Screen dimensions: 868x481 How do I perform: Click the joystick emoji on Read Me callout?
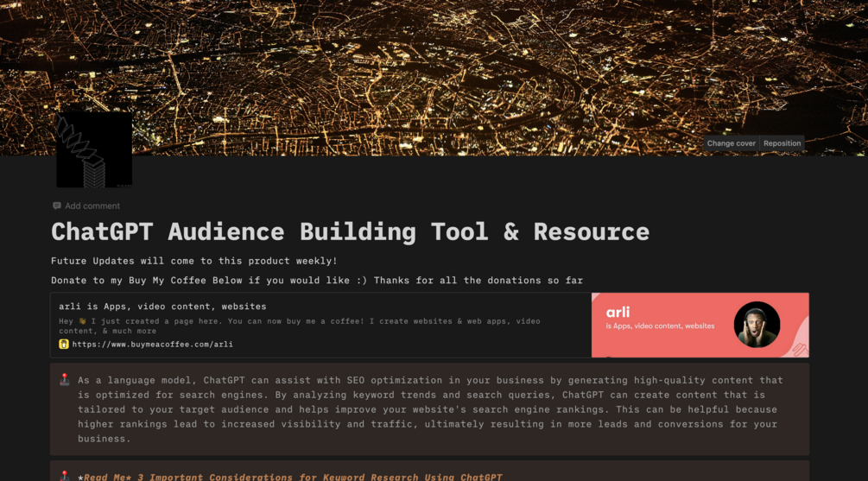click(x=65, y=476)
